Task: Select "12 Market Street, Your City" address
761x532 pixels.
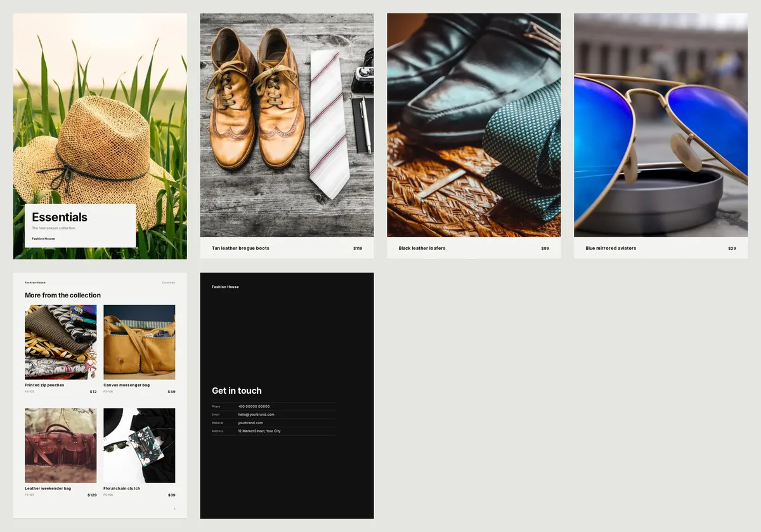Action: (259, 431)
